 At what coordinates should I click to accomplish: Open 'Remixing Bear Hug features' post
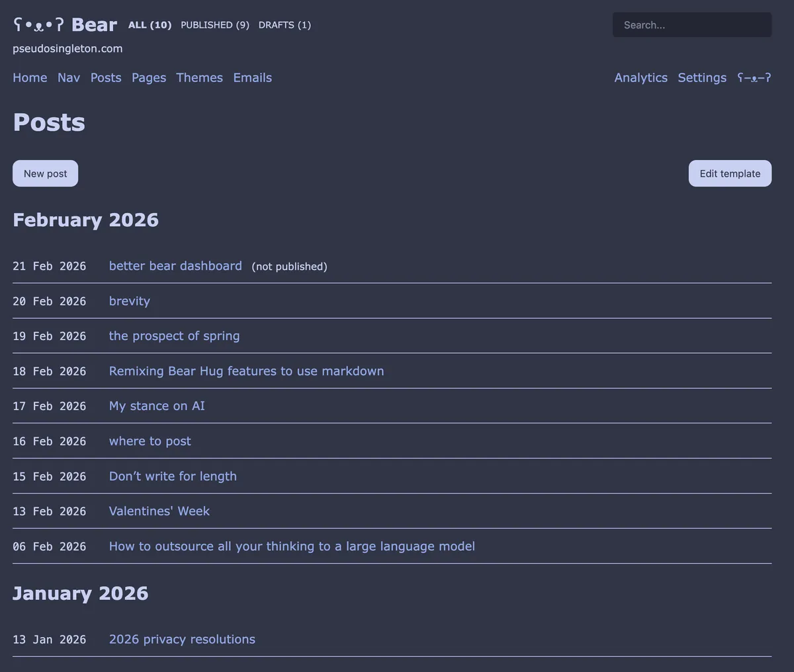click(x=246, y=371)
